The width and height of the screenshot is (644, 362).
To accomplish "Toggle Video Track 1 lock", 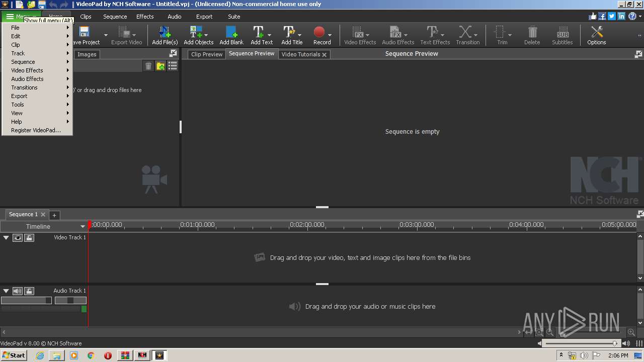I will 29,238.
